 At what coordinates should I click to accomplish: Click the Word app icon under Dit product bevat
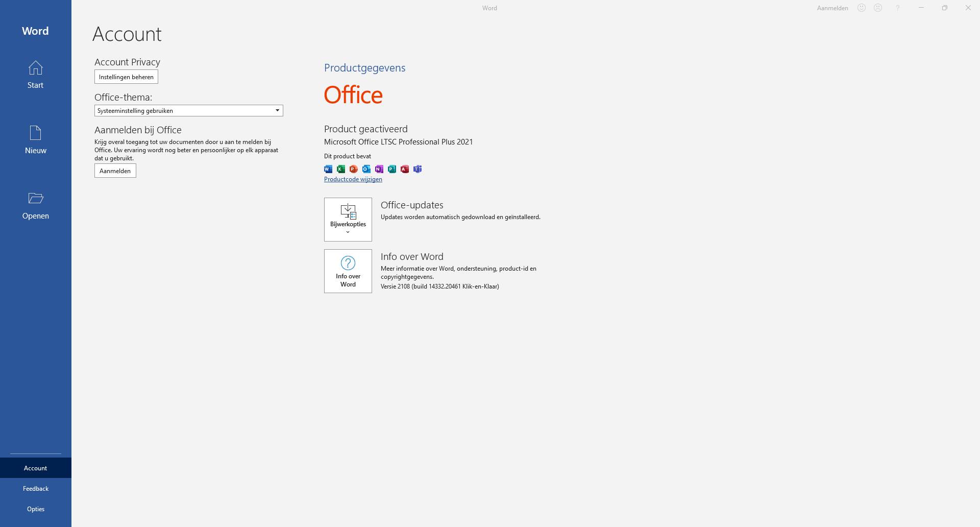[x=328, y=169]
